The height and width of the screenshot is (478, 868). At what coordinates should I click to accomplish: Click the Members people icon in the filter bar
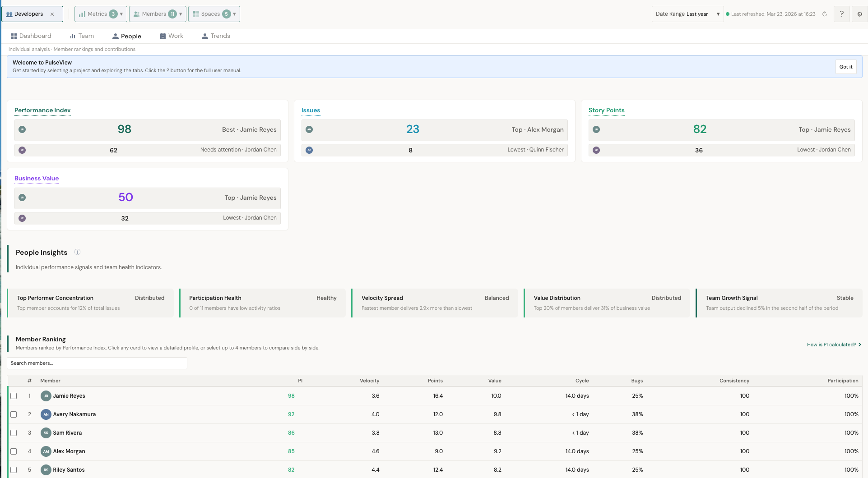136,14
